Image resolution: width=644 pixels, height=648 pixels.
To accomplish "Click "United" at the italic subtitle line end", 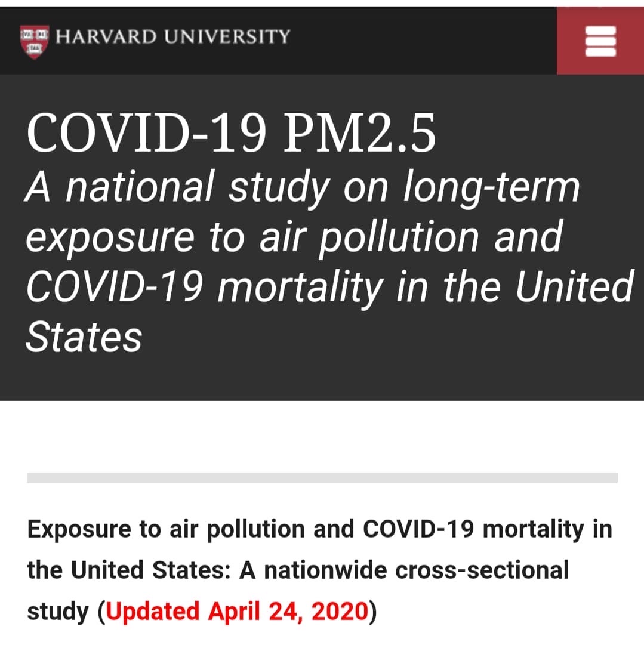I will tap(573, 286).
